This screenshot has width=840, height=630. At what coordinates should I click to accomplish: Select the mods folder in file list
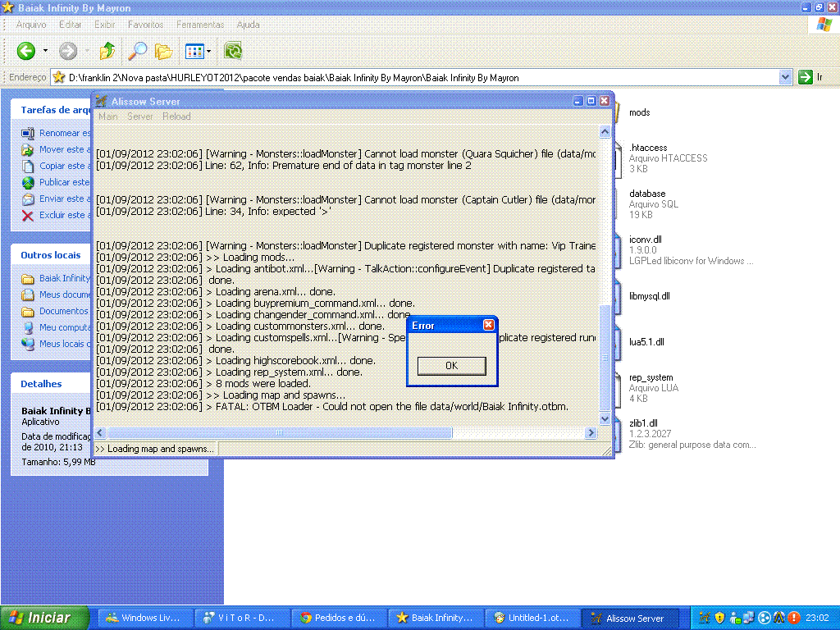tap(639, 112)
